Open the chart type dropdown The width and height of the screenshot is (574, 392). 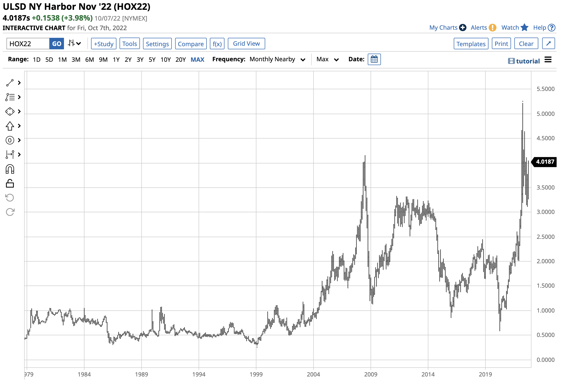point(74,44)
